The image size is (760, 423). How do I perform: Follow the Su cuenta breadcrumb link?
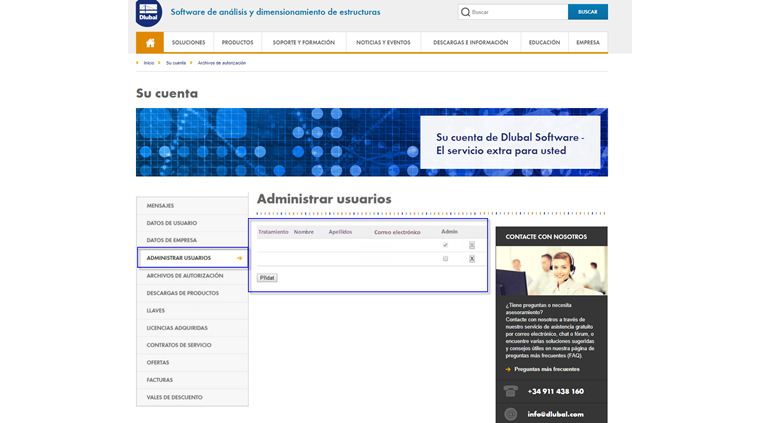click(176, 63)
